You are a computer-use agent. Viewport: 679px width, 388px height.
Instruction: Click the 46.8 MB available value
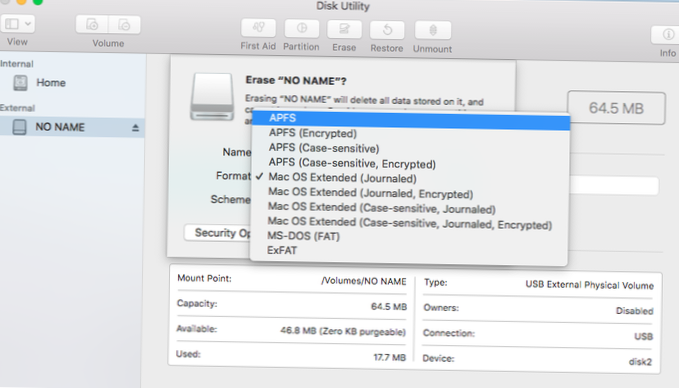[x=343, y=332]
